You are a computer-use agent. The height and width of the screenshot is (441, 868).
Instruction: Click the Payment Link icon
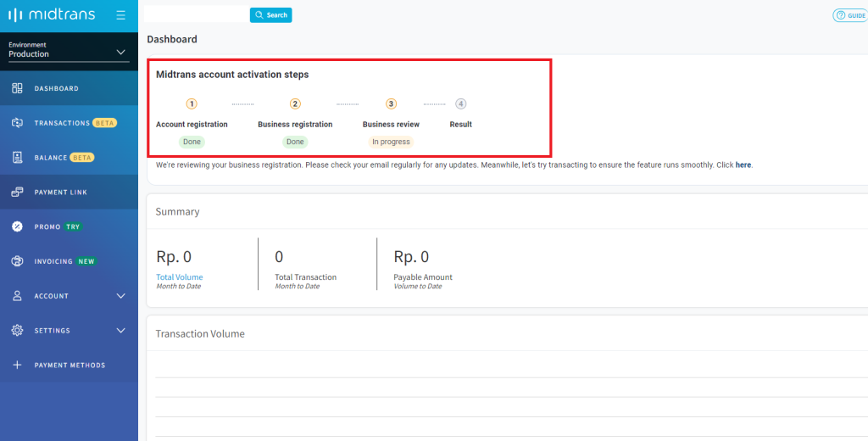point(17,193)
